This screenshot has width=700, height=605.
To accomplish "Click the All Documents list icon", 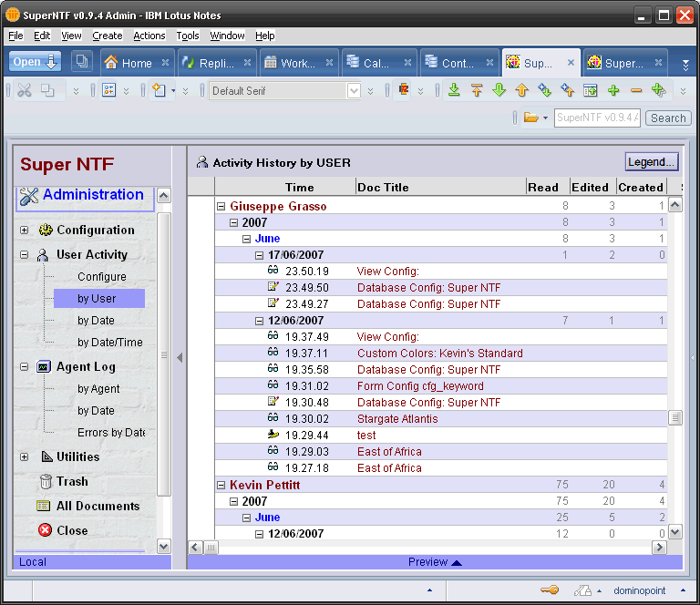I will (x=44, y=506).
